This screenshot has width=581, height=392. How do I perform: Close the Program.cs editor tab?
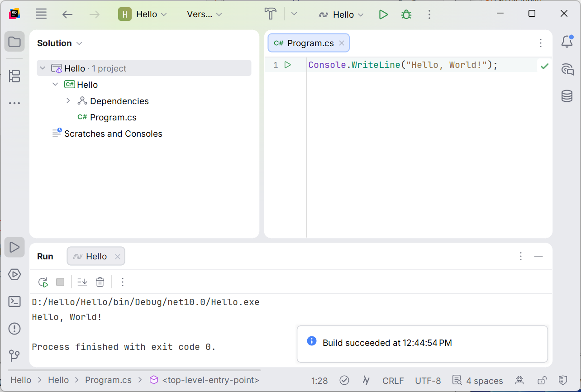(x=342, y=43)
